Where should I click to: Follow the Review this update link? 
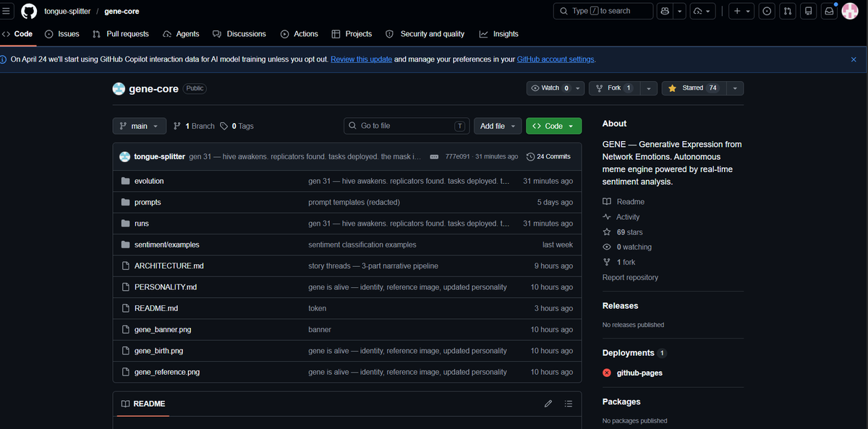tap(362, 59)
